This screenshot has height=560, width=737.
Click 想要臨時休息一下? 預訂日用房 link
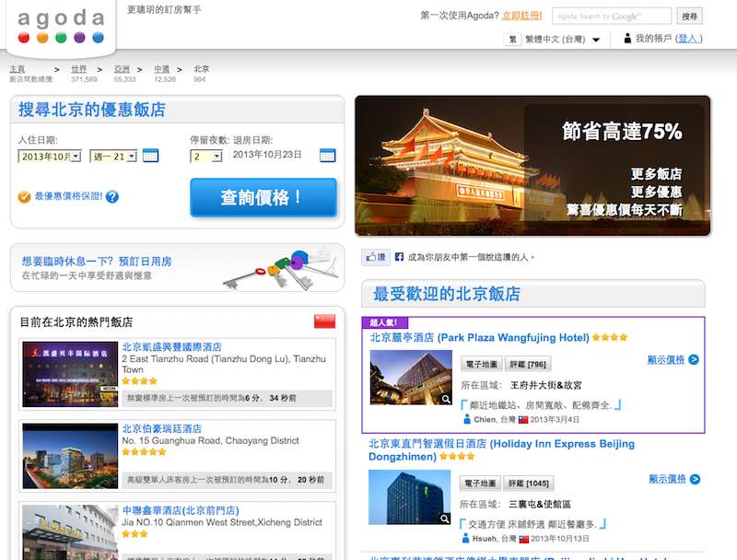97,262
